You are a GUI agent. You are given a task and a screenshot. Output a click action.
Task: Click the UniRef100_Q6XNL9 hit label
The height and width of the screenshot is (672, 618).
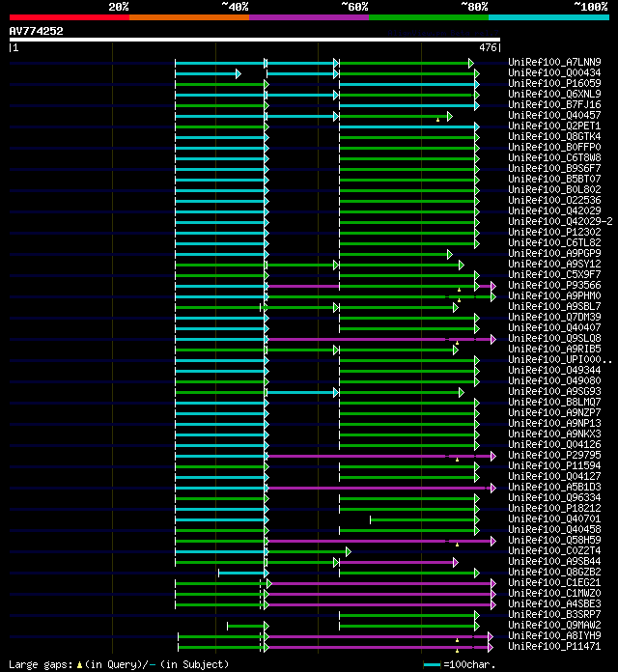(x=554, y=94)
